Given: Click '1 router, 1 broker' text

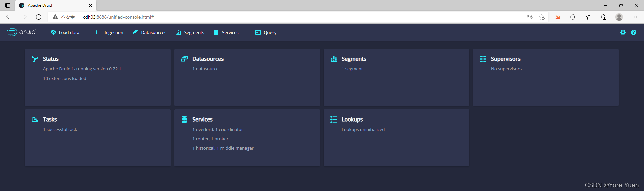Looking at the screenshot, I should [x=210, y=139].
